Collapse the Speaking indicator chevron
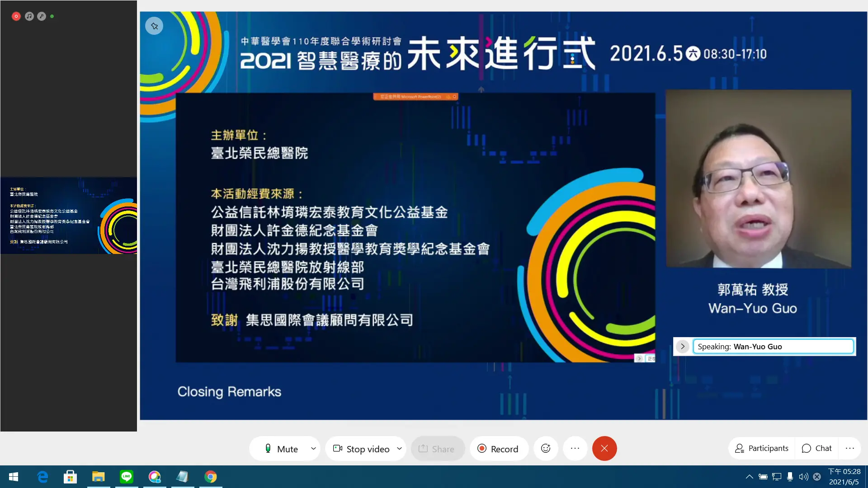868x488 pixels. click(683, 347)
